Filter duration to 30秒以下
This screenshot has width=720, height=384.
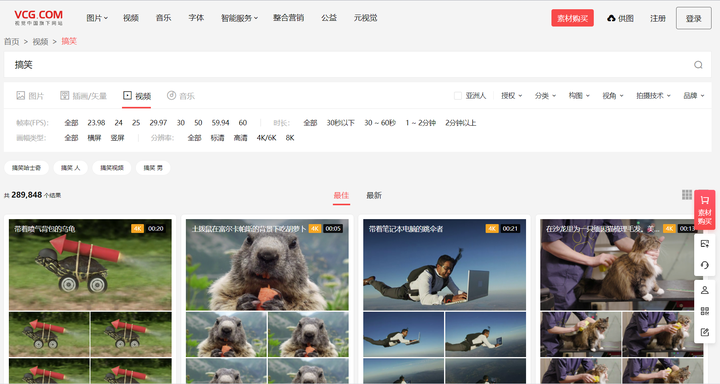pyautogui.click(x=341, y=123)
